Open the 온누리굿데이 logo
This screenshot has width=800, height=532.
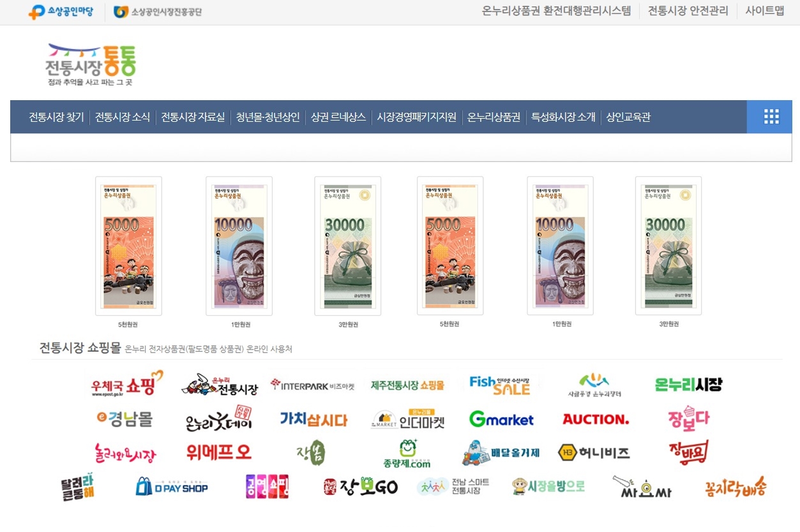point(219,418)
